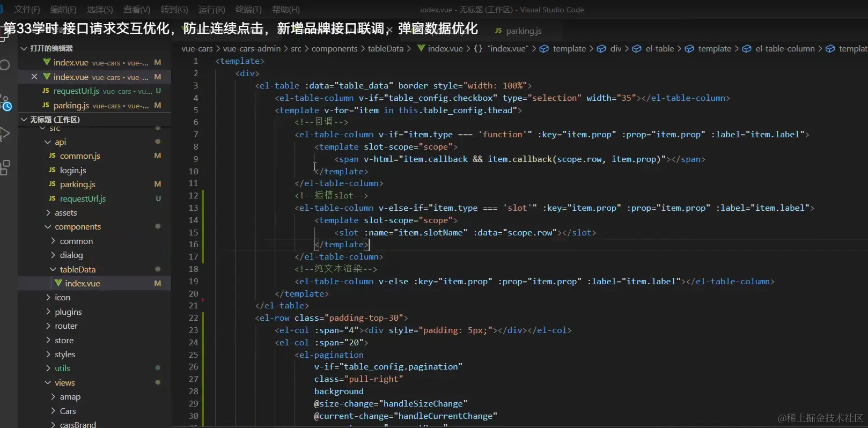Screen dimensions: 868x428
Task: Open the 编辑(E) menu
Action: [63, 10]
